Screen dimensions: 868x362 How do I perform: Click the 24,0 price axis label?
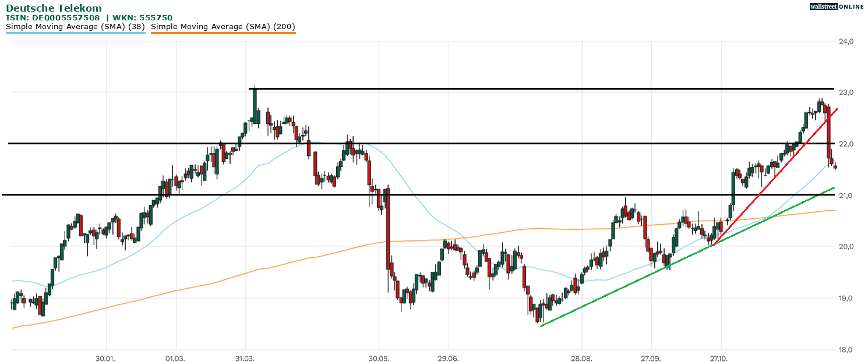coord(846,41)
